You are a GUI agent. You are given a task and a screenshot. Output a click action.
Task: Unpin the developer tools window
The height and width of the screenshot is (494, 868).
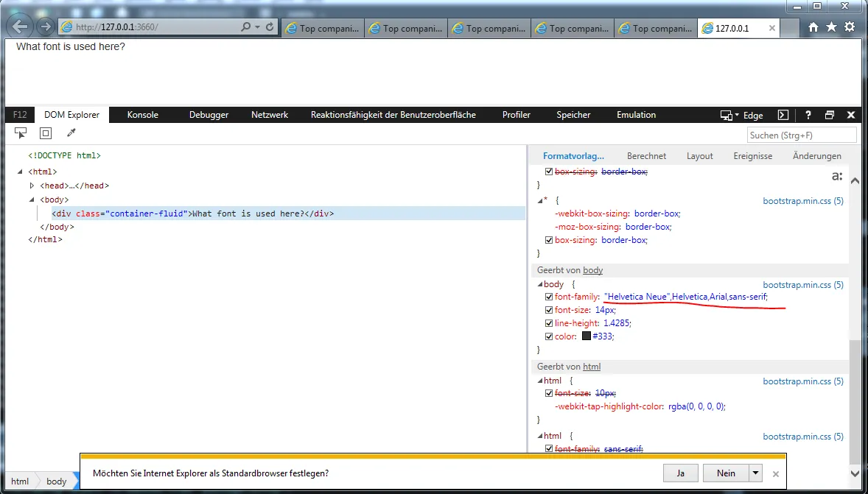click(x=829, y=115)
